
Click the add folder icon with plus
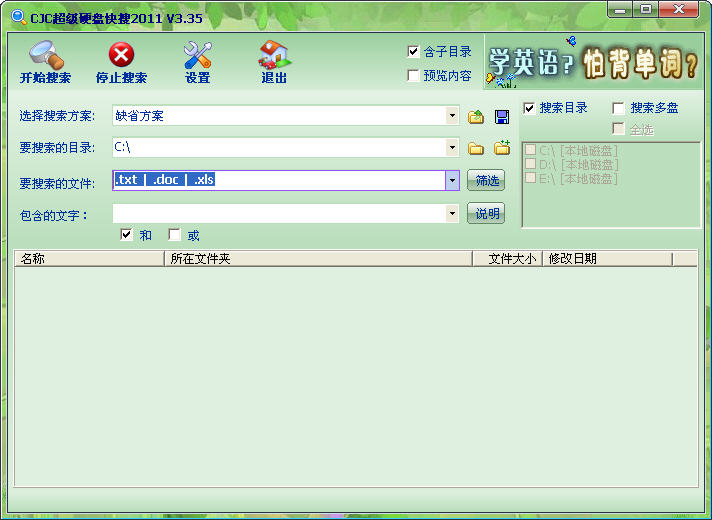(x=502, y=148)
